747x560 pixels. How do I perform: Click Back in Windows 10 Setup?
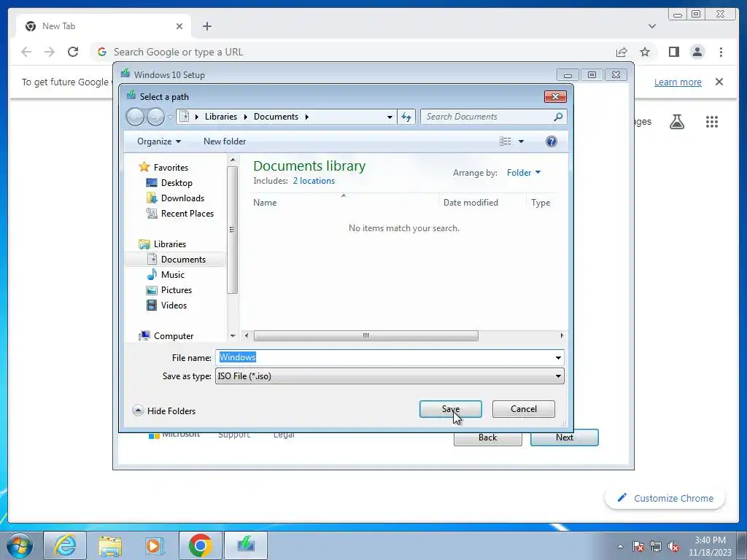(487, 437)
